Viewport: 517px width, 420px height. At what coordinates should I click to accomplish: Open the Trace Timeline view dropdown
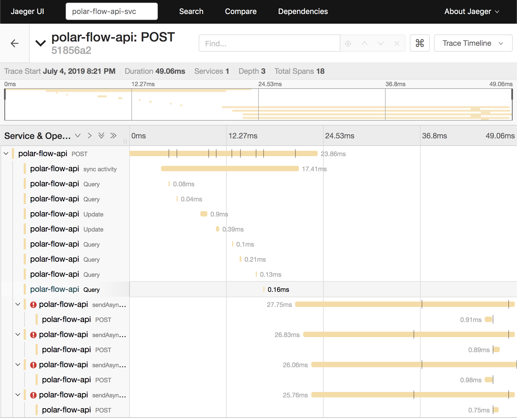tap(473, 43)
